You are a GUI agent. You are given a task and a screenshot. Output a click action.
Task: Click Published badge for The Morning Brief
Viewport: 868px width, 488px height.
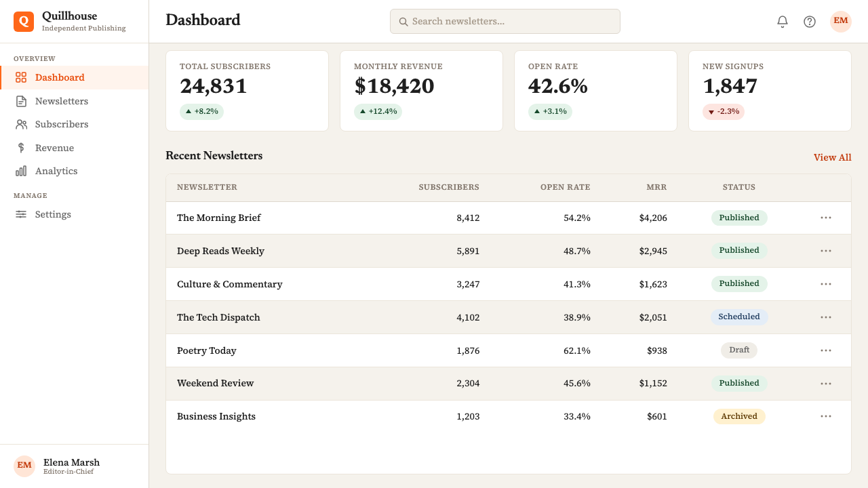coord(739,218)
